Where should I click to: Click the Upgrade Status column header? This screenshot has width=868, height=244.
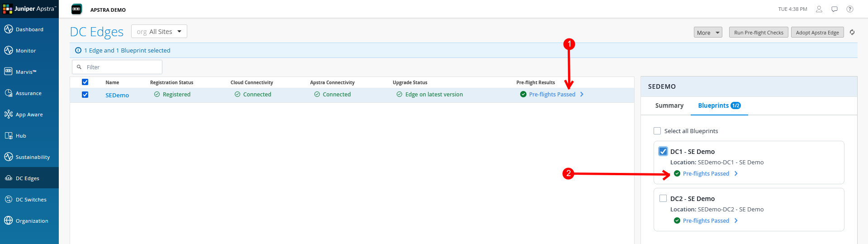coord(410,82)
